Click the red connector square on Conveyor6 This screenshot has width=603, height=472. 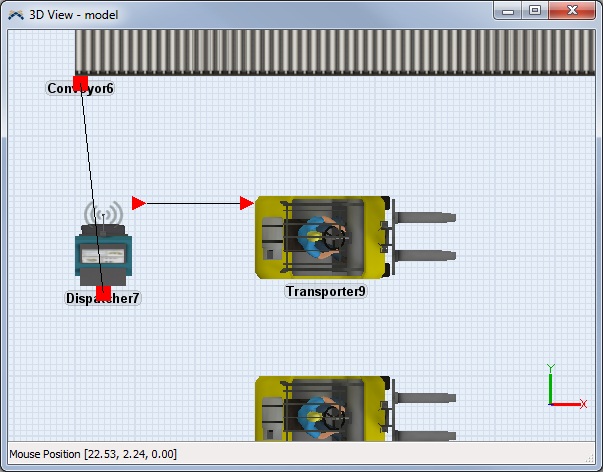click(82, 82)
